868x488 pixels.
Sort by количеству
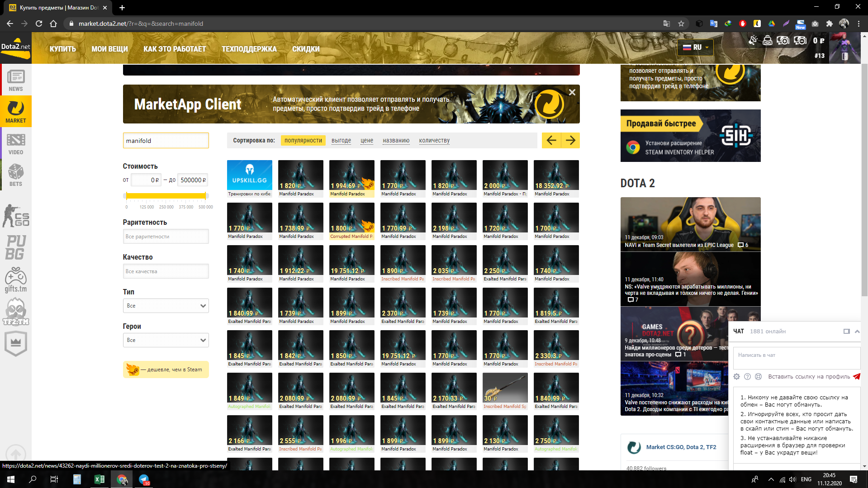(x=434, y=141)
